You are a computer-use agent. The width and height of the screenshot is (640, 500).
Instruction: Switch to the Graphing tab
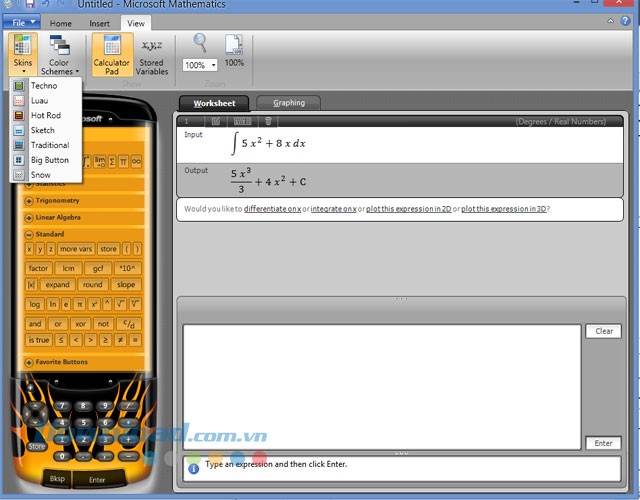pyautogui.click(x=288, y=102)
